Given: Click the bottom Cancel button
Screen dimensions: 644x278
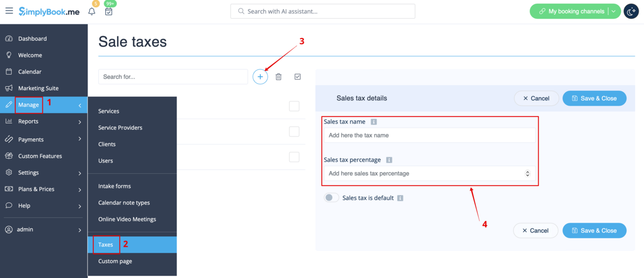Looking at the screenshot, I should pyautogui.click(x=536, y=230).
